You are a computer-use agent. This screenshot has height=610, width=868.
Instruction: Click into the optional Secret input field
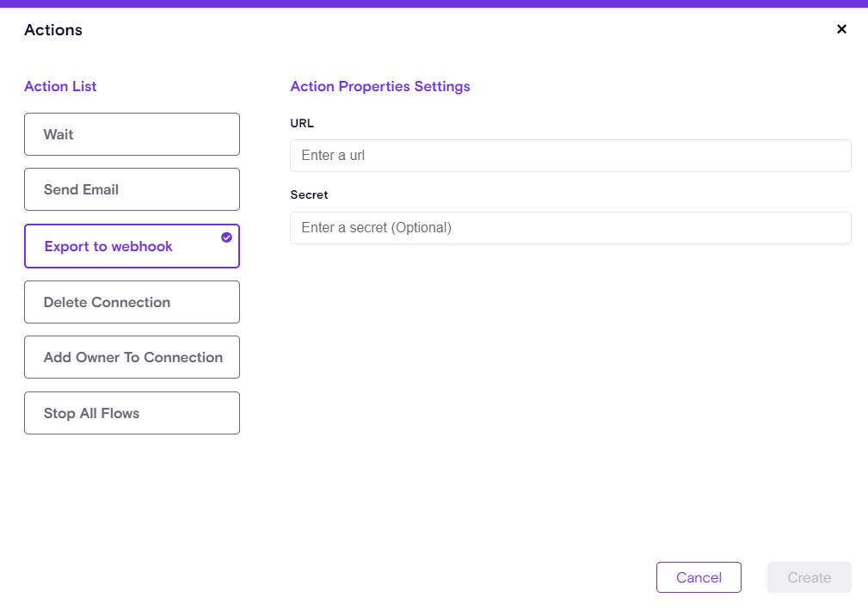coord(570,228)
